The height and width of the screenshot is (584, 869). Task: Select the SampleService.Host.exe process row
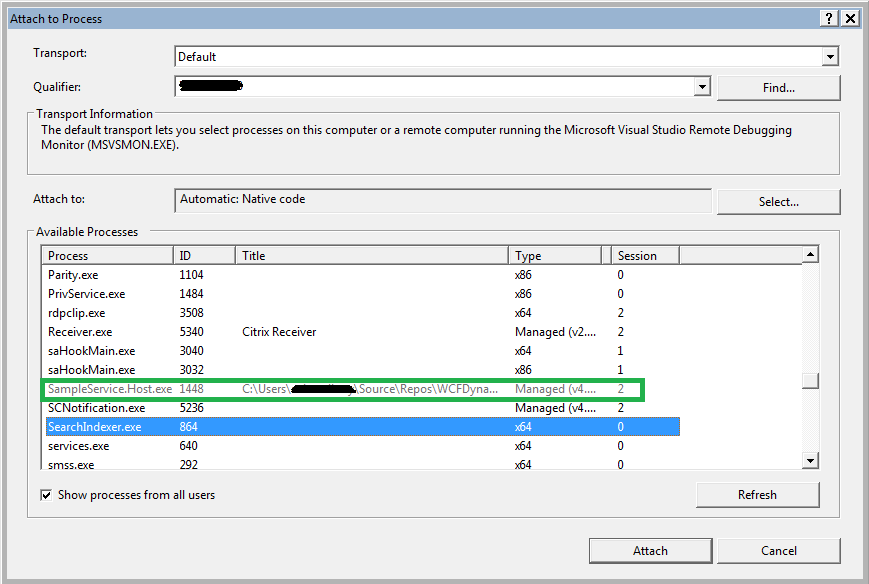tap(361, 389)
